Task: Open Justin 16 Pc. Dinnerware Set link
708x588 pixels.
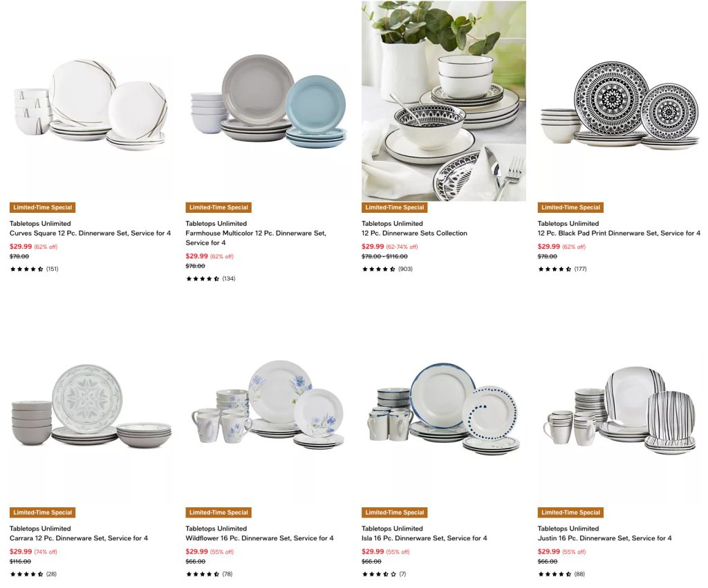Action: [604, 538]
